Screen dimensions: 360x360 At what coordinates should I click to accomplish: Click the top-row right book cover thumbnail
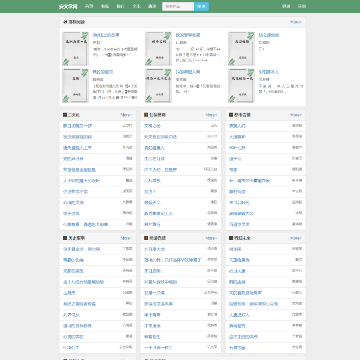point(241,49)
